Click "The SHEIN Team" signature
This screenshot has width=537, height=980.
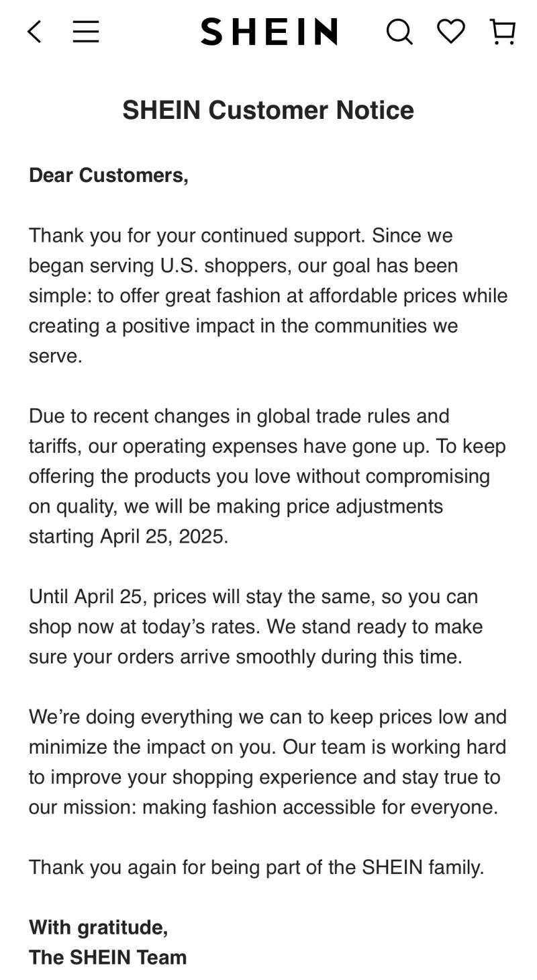click(x=107, y=958)
